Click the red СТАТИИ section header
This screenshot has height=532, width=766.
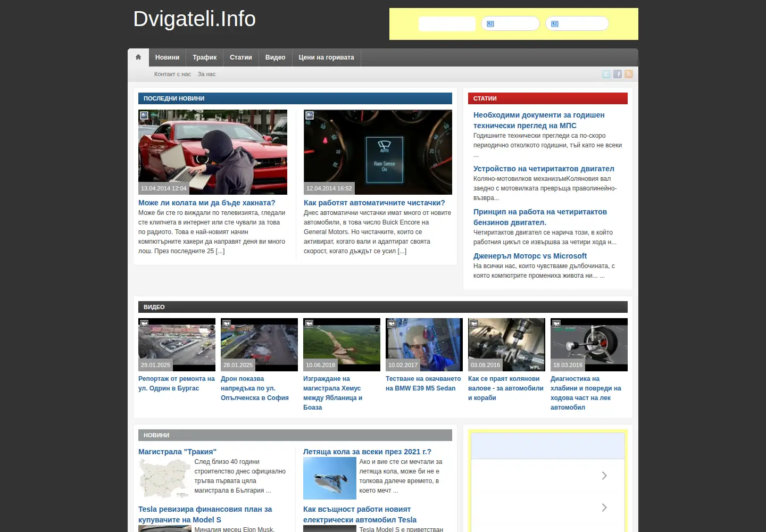point(548,98)
